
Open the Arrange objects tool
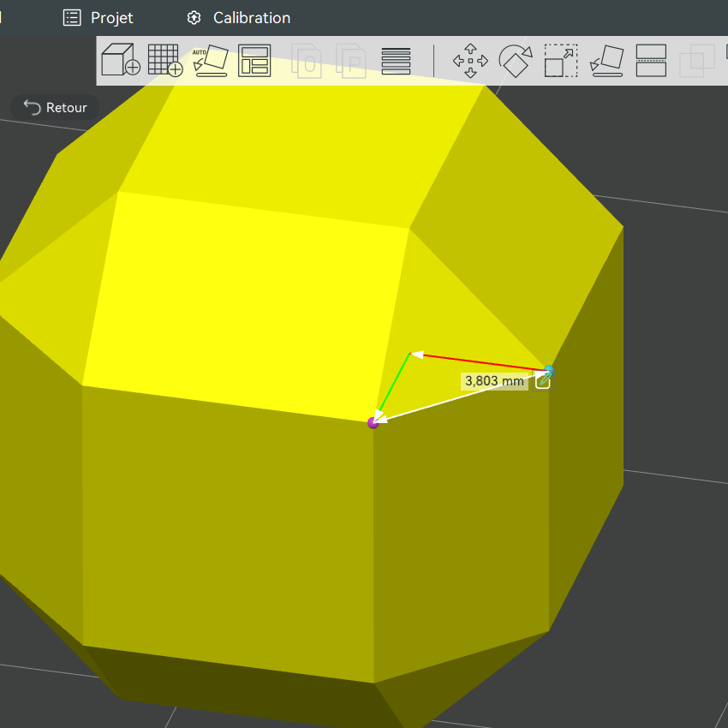[x=254, y=60]
